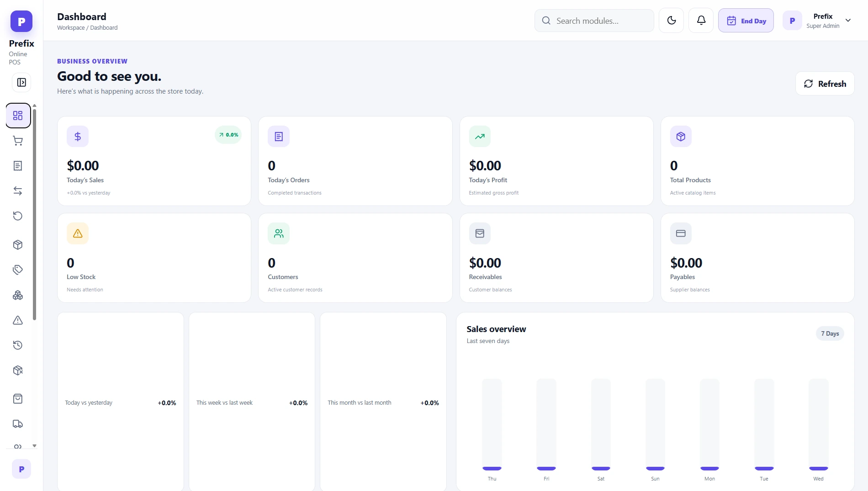Screen dimensions: 868x491
Task: Expand the Prefix Super Admin user menu
Action: pos(818,21)
